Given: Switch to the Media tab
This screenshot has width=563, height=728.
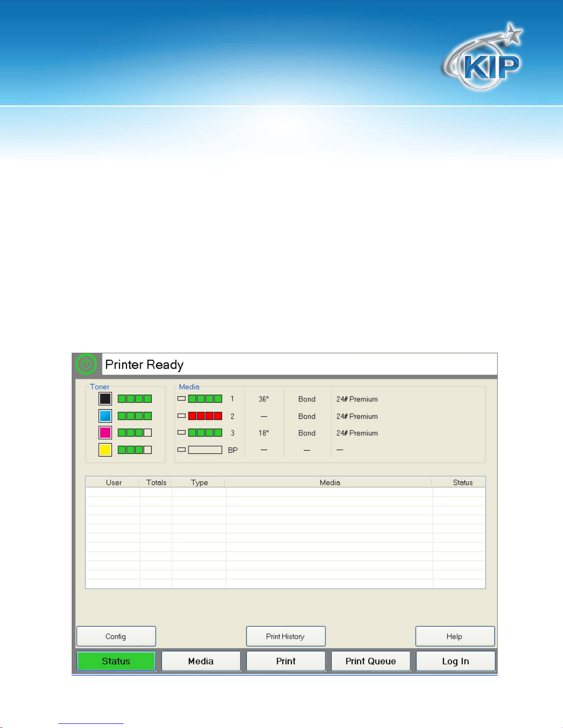Looking at the screenshot, I should click(201, 661).
